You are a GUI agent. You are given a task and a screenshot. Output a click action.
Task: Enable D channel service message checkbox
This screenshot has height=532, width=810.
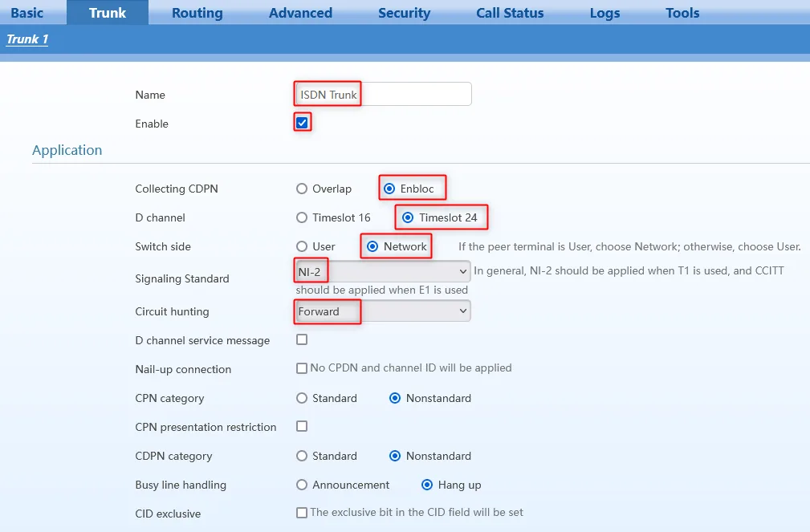(302, 339)
